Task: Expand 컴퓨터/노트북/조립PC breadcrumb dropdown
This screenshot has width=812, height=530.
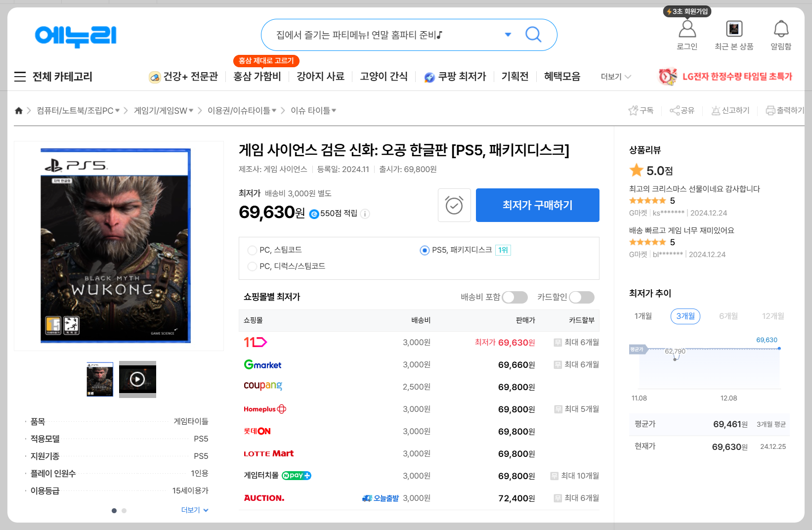Action: pyautogui.click(x=117, y=110)
